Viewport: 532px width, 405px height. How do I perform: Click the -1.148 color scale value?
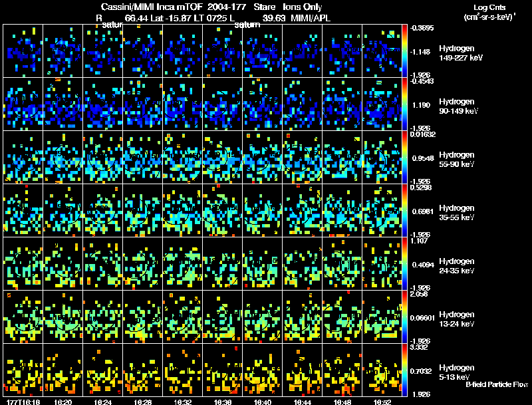tap(420, 52)
